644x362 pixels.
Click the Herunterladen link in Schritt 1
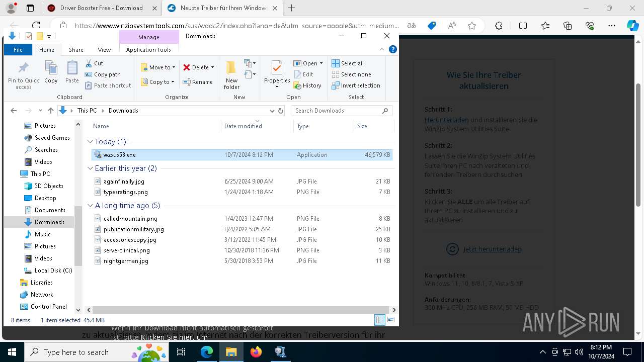point(446,120)
